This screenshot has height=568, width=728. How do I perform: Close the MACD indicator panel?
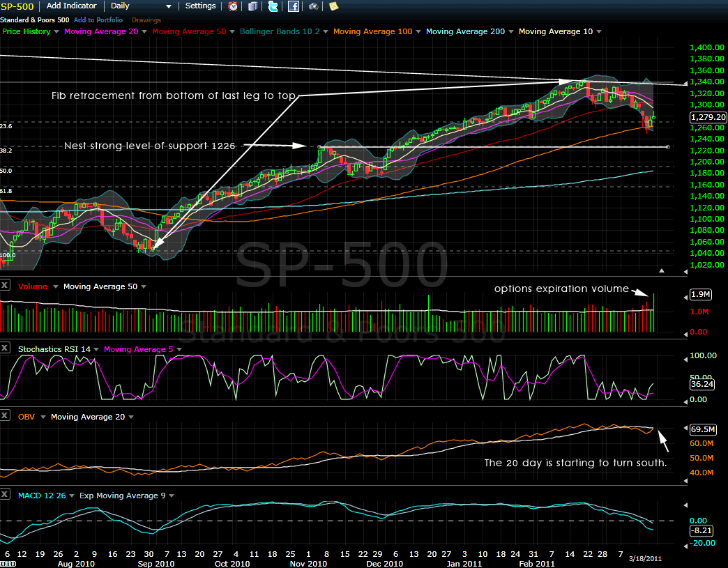click(x=5, y=494)
